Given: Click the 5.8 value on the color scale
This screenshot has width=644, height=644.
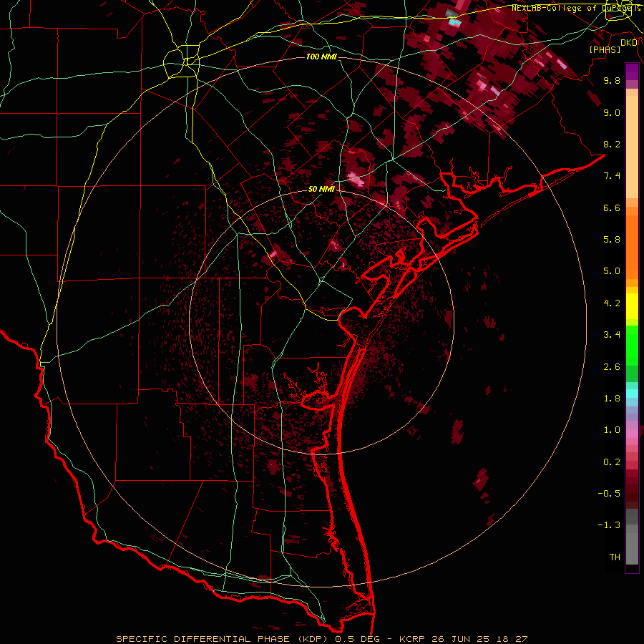Looking at the screenshot, I should [x=612, y=240].
